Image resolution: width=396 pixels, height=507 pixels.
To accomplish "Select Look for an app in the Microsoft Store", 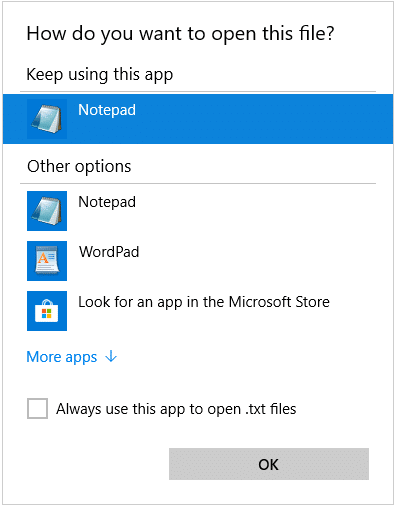I will (x=204, y=302).
